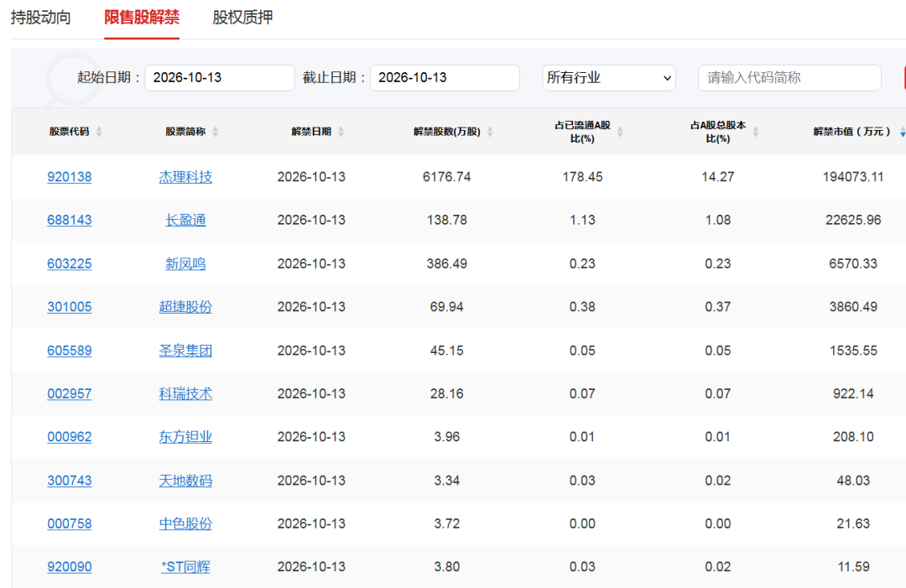Open the 股权质押 tab

[242, 18]
